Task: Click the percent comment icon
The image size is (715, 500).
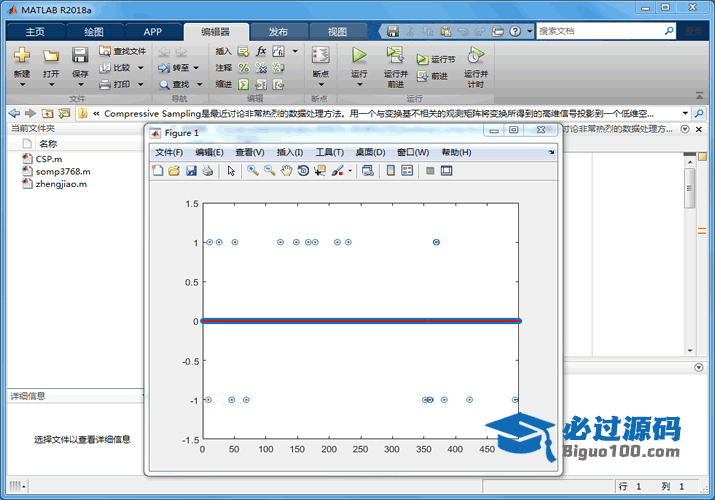Action: 244,68
